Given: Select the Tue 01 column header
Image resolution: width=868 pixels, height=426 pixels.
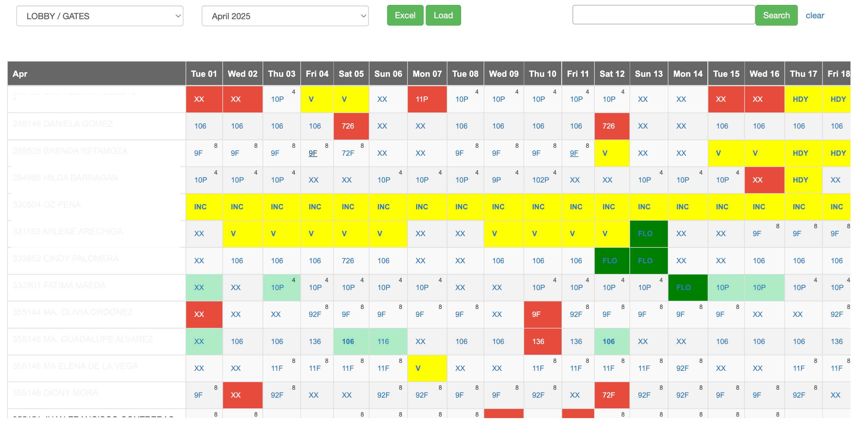Looking at the screenshot, I should click(204, 73).
